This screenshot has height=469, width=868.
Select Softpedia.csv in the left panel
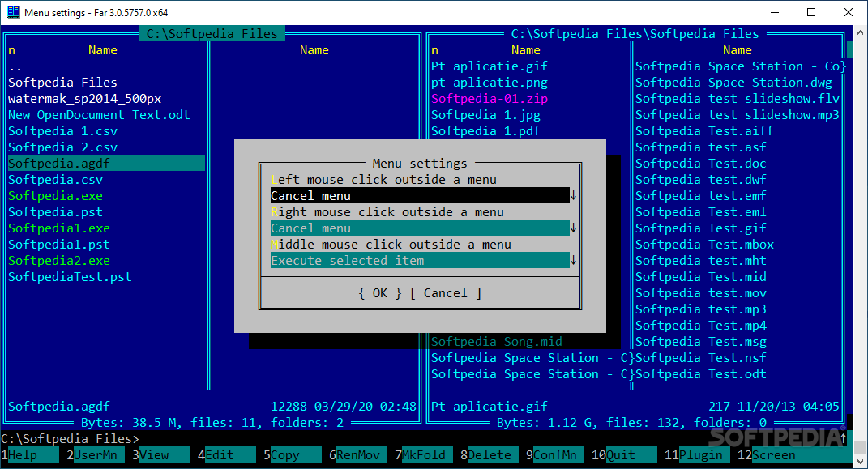[55, 180]
